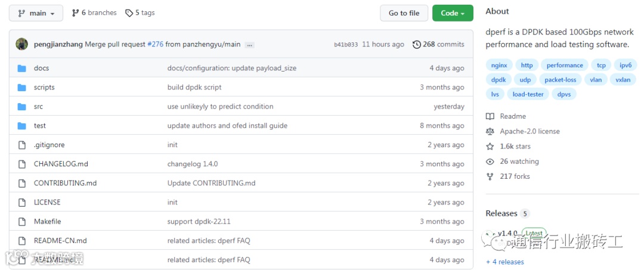644x270 pixels.
Task: Click the test folder icon
Action: pos(22,126)
